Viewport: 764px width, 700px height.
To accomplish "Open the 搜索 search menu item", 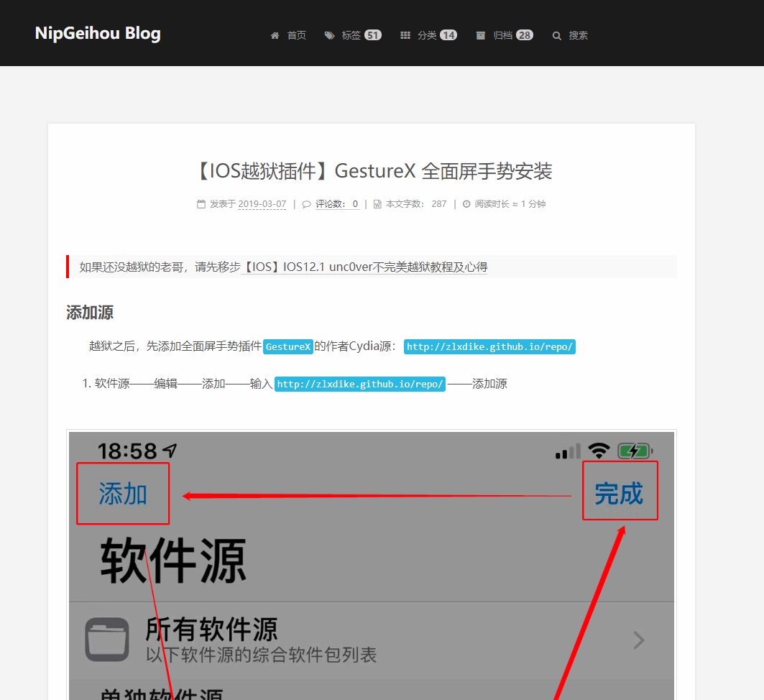I will [579, 35].
